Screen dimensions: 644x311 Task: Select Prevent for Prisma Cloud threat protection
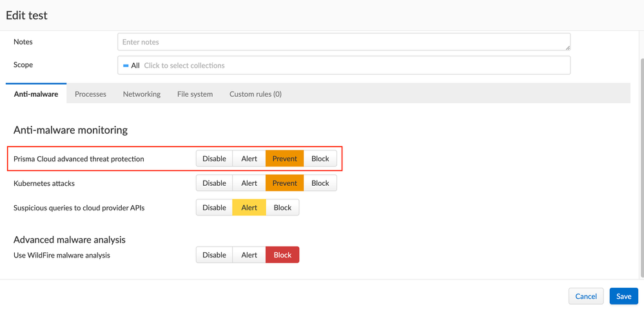[x=284, y=159]
